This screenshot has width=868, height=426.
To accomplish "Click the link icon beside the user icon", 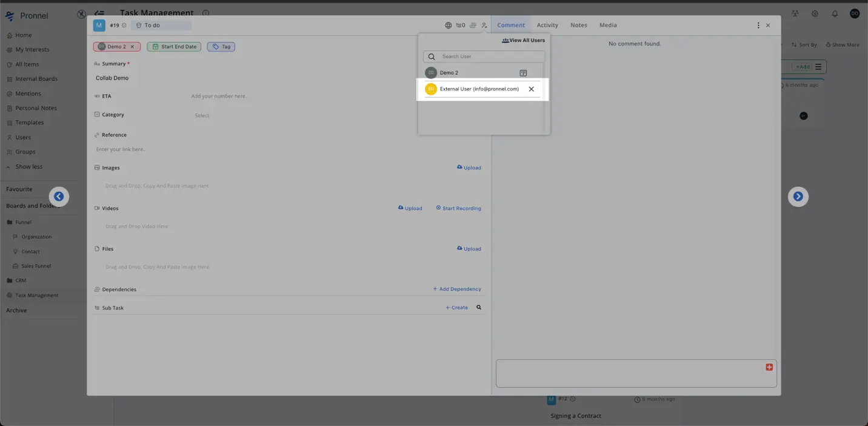I will point(473,25).
